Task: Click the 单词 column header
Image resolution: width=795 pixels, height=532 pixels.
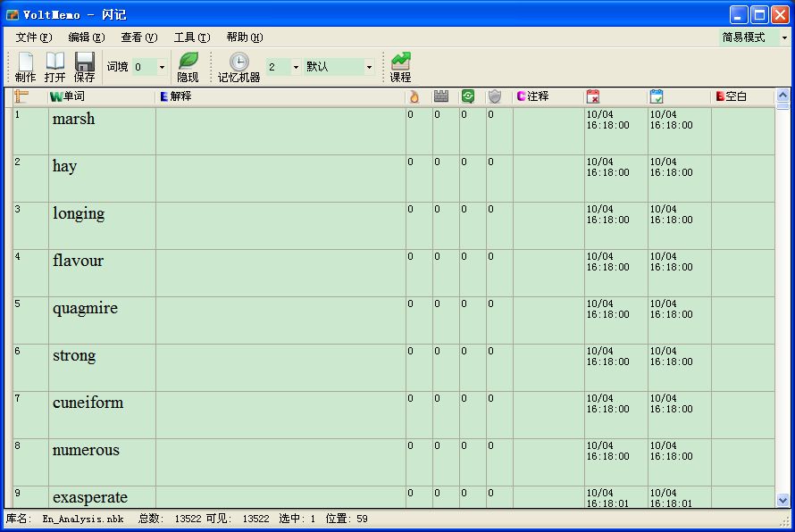Action: coord(102,96)
